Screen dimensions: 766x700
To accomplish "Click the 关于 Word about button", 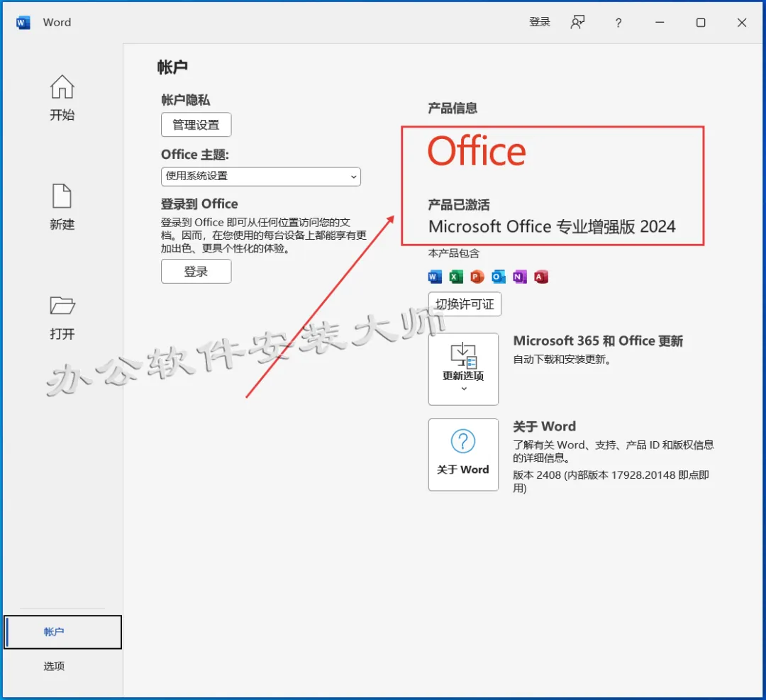I will tap(463, 455).
